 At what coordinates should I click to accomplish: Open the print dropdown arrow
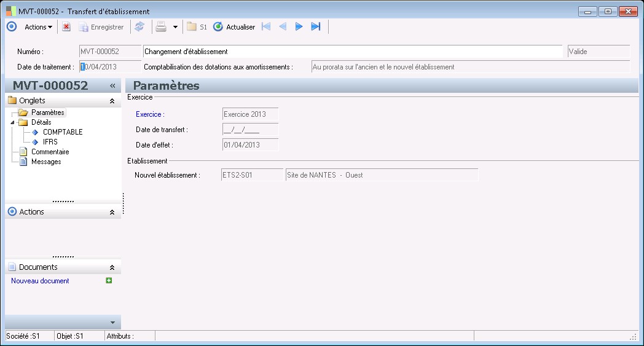coord(175,27)
